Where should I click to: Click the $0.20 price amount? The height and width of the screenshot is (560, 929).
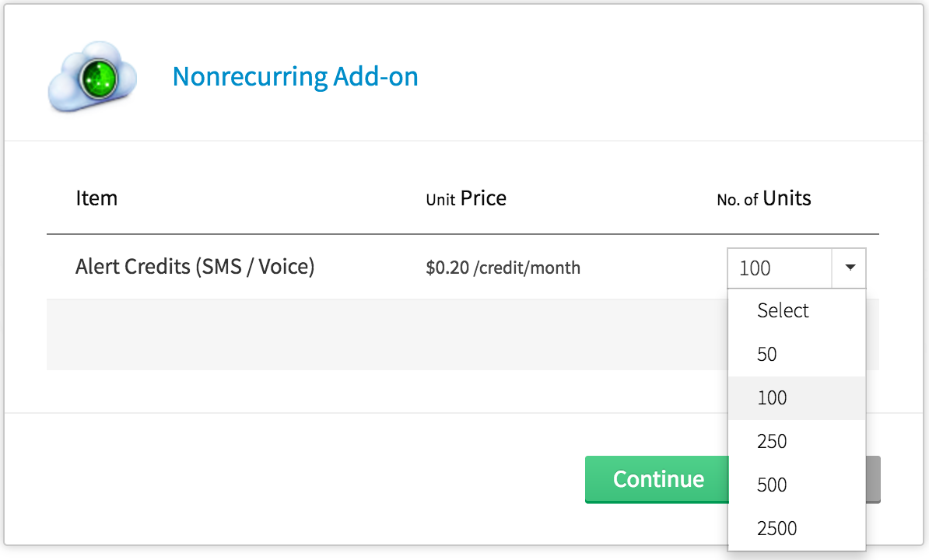[447, 268]
